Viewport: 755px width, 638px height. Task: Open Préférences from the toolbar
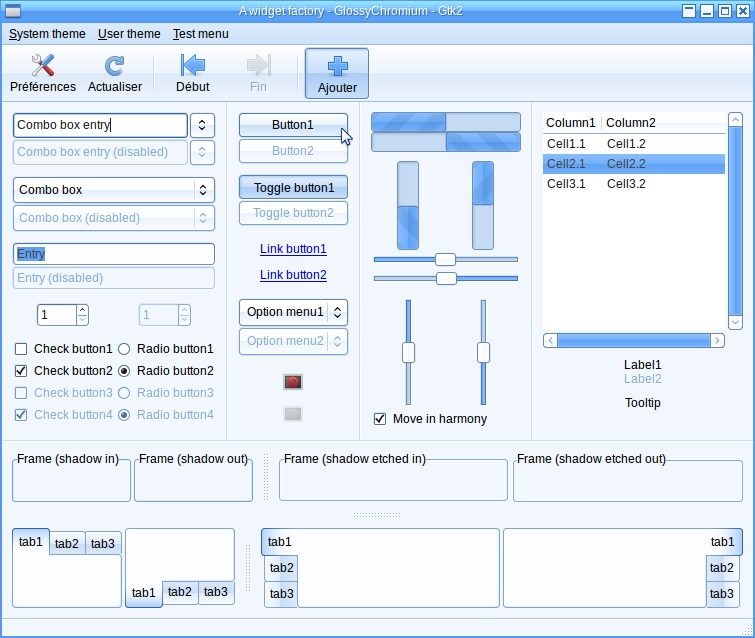43,73
